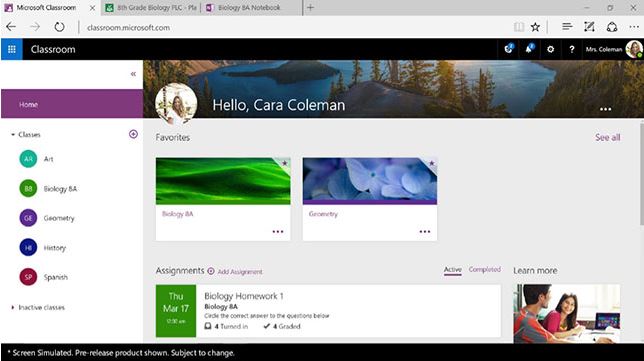
Task: Click the browser share icon
Action: tap(612, 27)
